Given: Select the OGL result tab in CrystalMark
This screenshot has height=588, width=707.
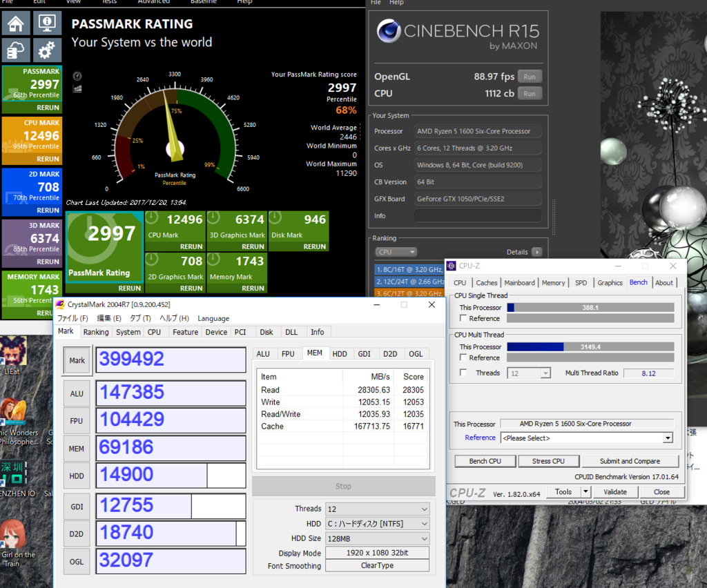Looking at the screenshot, I should 416,354.
